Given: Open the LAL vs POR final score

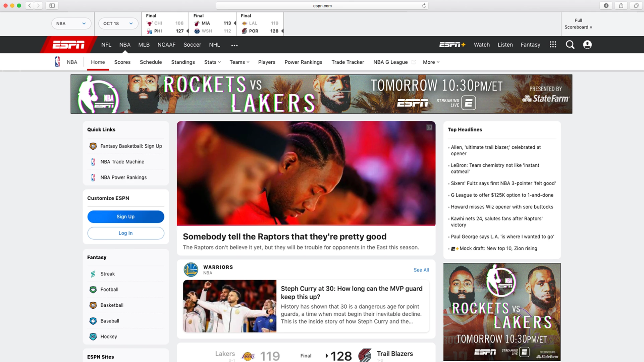Looking at the screenshot, I should click(260, 24).
